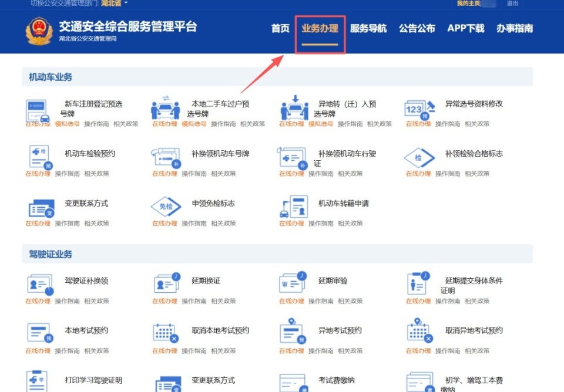Select the APP下载 tab
The width and height of the screenshot is (564, 392).
coord(466,28)
